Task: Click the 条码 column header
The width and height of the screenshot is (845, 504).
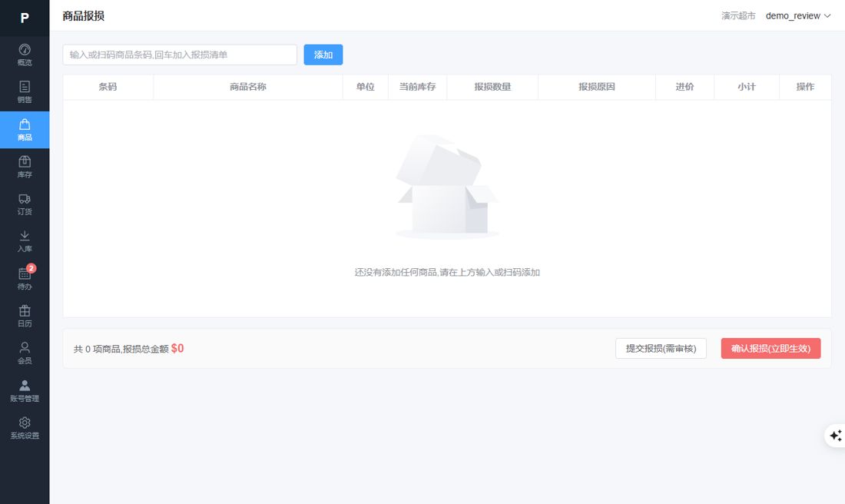Action: (108, 87)
